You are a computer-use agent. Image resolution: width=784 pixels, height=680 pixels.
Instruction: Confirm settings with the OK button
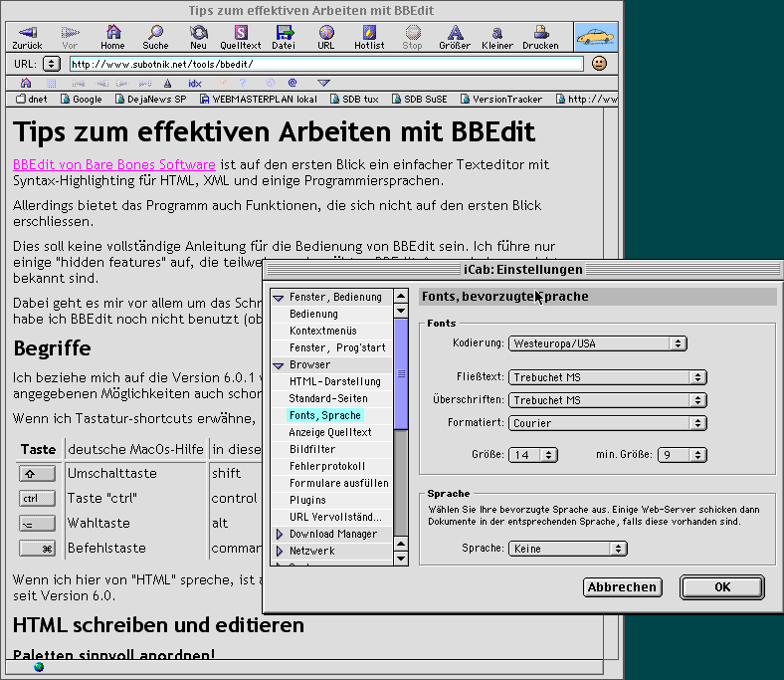(x=722, y=587)
